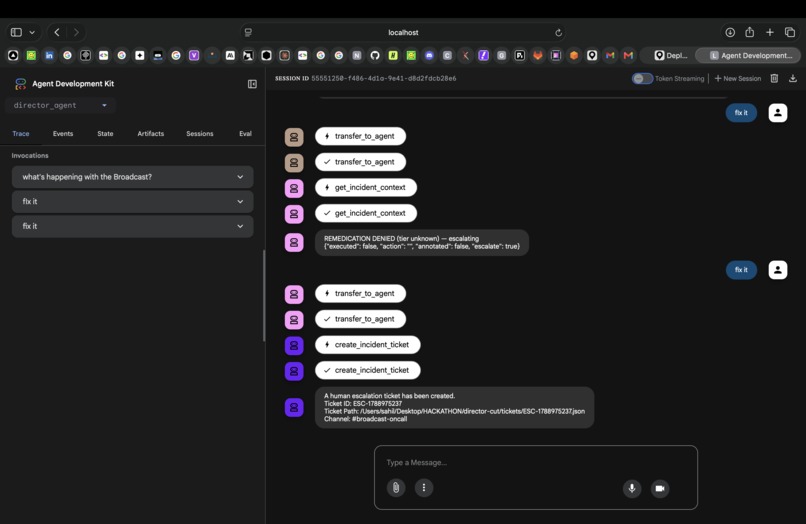Show Safari downloads
Screen dimensions: 806x524
click(x=729, y=32)
